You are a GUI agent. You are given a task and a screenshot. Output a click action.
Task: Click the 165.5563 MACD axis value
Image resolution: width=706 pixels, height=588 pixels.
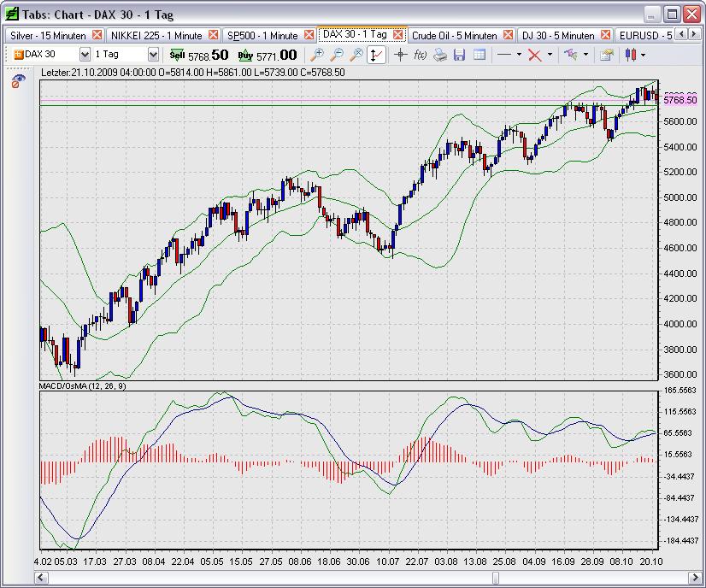point(680,390)
